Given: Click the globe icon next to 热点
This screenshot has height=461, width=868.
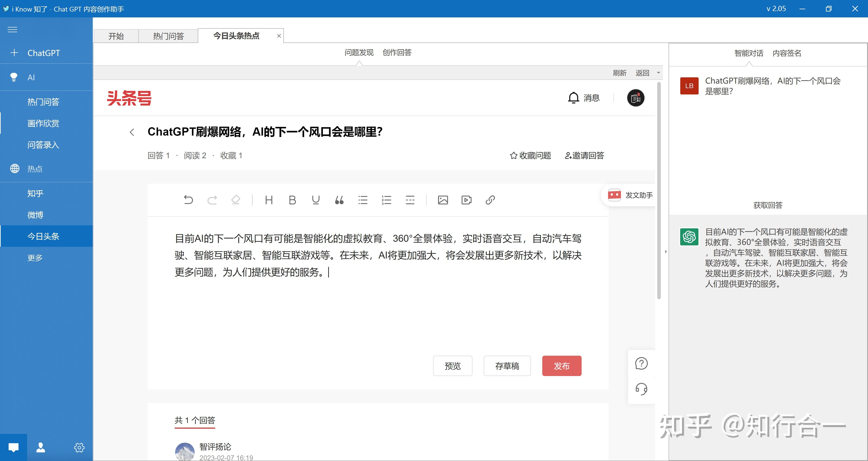Looking at the screenshot, I should 15,169.
